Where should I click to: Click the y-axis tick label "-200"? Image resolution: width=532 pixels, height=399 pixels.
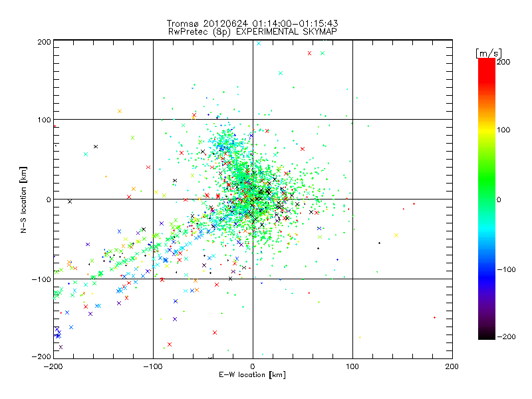tap(41, 357)
